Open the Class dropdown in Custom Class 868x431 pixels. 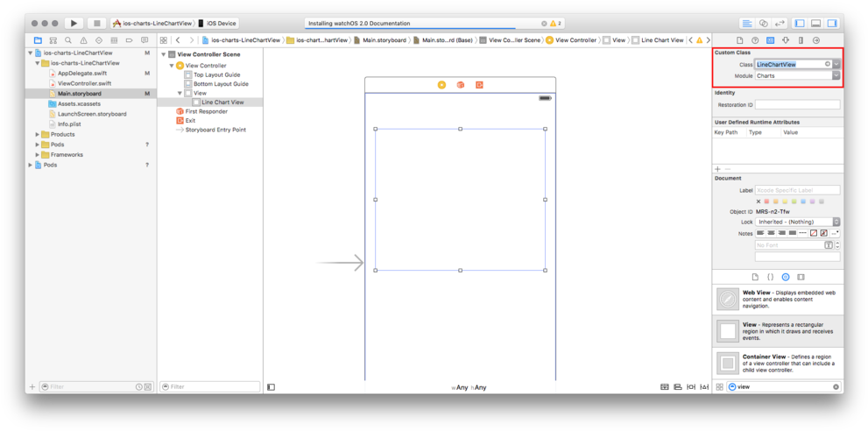(836, 65)
